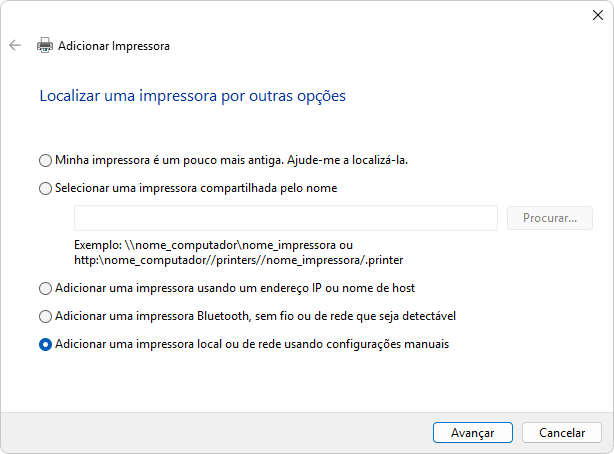The width and height of the screenshot is (614, 454).
Task: Click the http:\nome_computador//printers example text
Action: click(x=238, y=260)
